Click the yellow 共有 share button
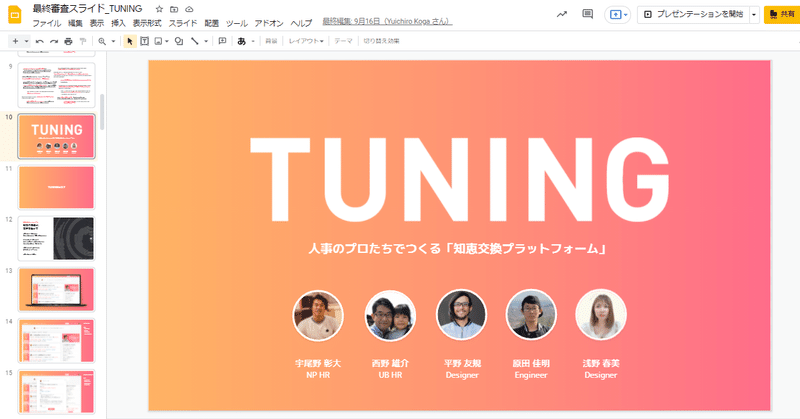800x419 pixels. pos(782,14)
